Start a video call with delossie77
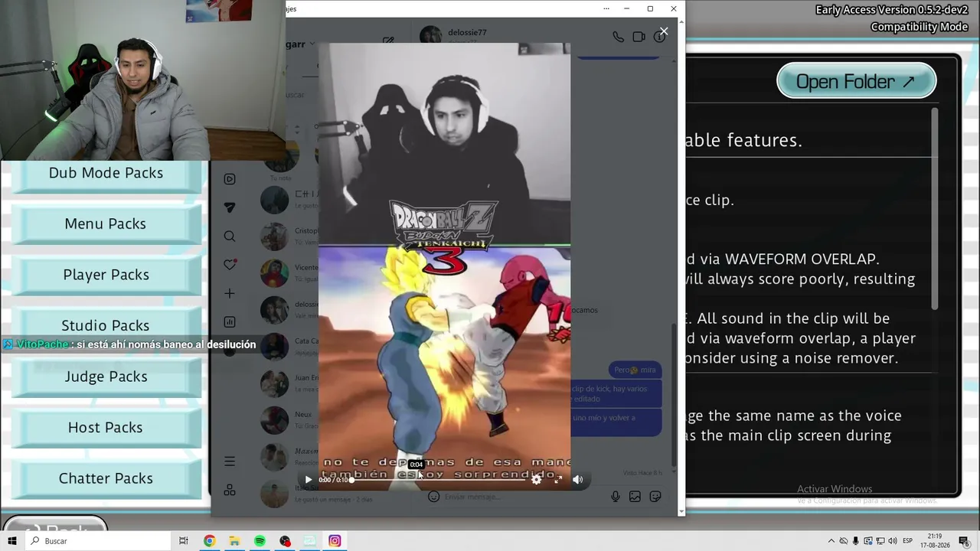 click(x=639, y=37)
